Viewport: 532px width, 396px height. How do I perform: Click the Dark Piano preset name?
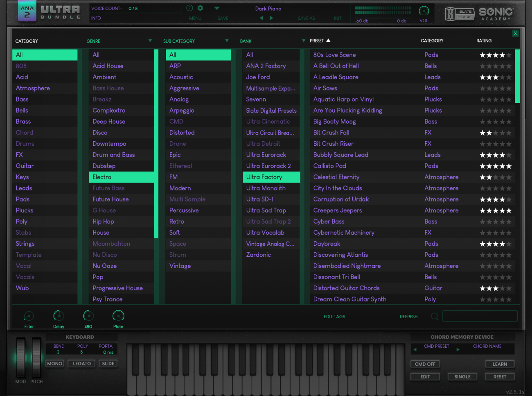pos(268,9)
